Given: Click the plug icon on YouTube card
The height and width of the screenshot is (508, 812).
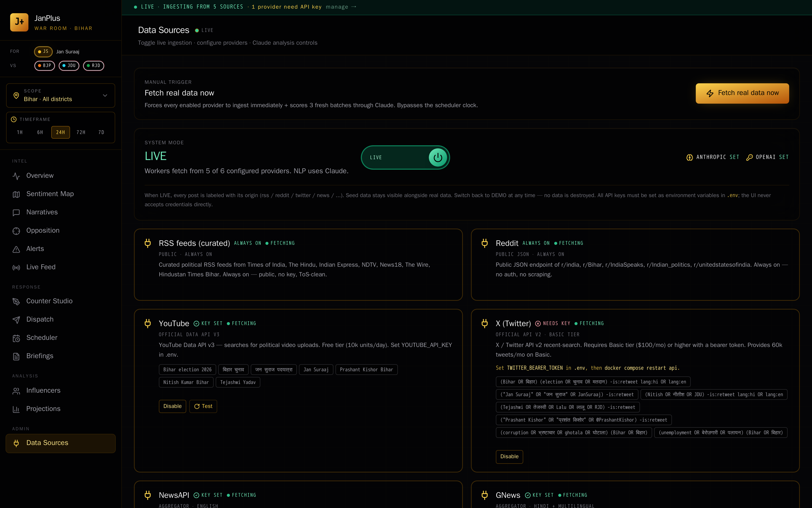Looking at the screenshot, I should pyautogui.click(x=148, y=324).
